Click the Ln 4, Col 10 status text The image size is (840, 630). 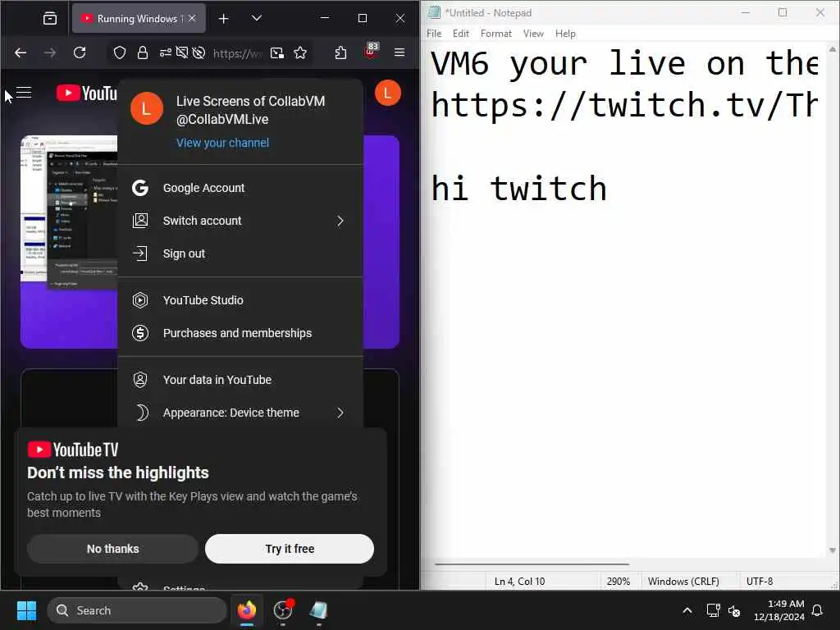point(519,582)
